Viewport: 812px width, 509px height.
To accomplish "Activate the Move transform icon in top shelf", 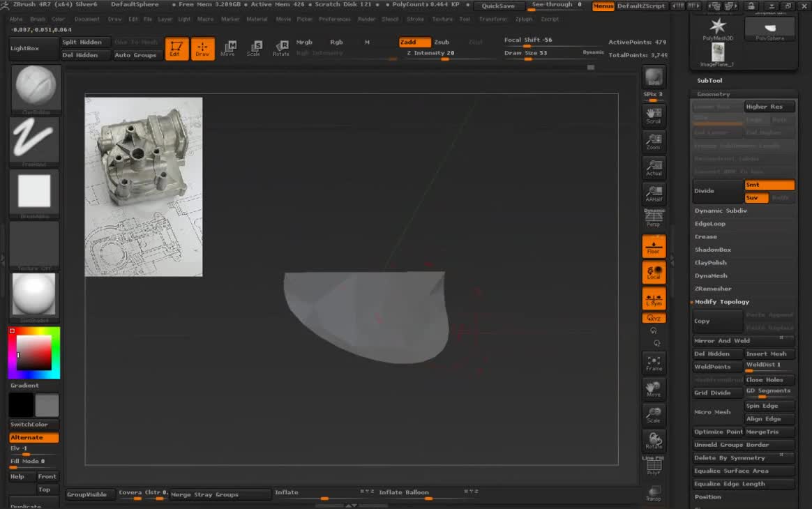I will (x=228, y=49).
